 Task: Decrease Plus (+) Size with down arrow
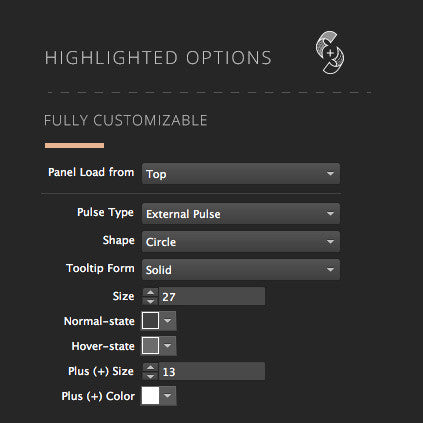point(150,376)
